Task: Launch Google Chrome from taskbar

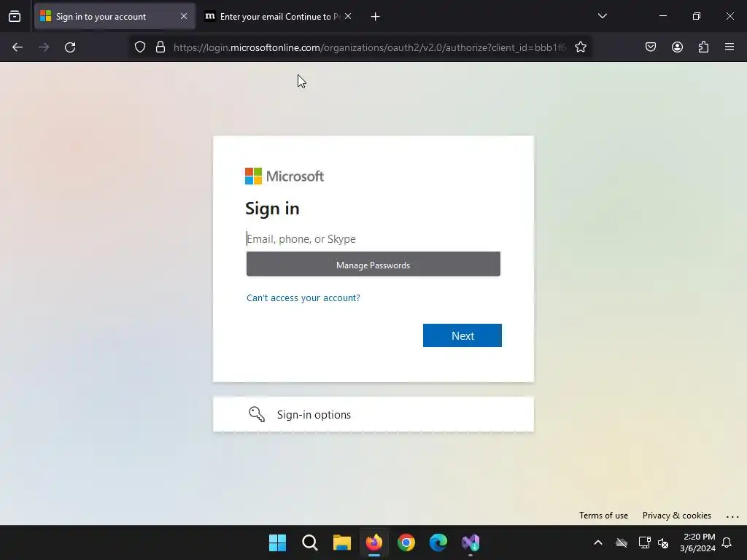Action: [406, 542]
